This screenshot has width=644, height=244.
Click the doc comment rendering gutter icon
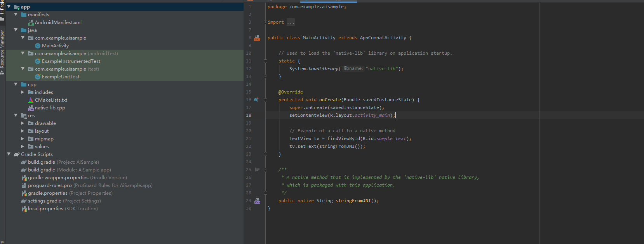point(257,170)
